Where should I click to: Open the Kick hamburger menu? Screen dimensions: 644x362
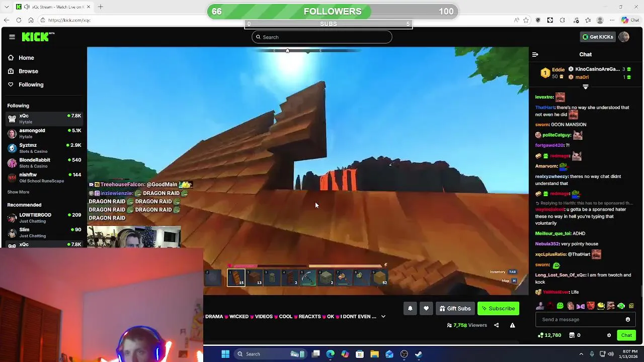[x=12, y=37]
